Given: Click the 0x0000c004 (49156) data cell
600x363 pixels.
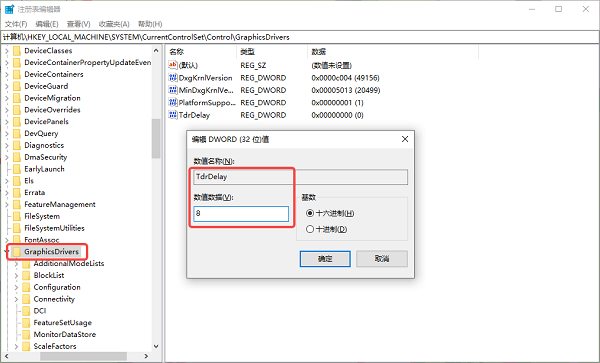Looking at the screenshot, I should [x=346, y=78].
